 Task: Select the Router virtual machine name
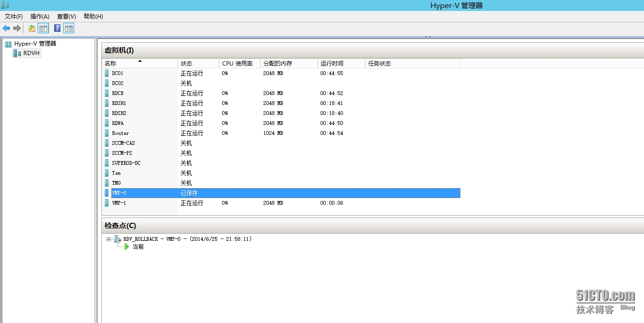click(120, 133)
